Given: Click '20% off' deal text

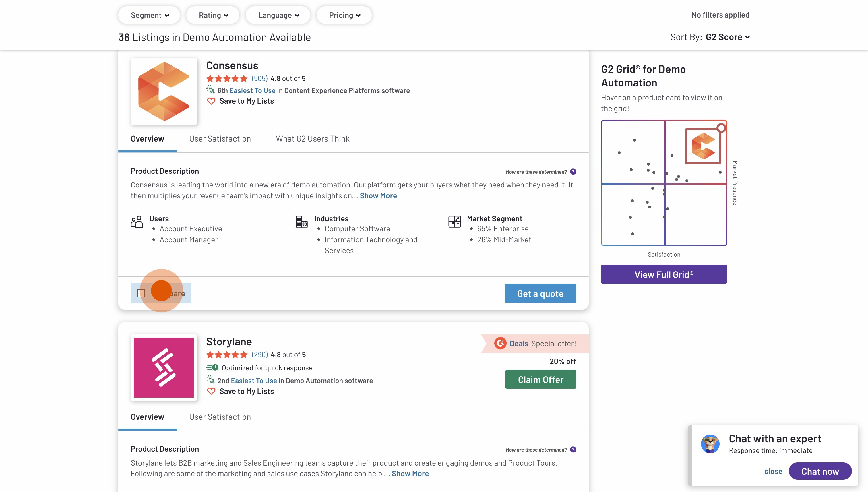Looking at the screenshot, I should (563, 361).
